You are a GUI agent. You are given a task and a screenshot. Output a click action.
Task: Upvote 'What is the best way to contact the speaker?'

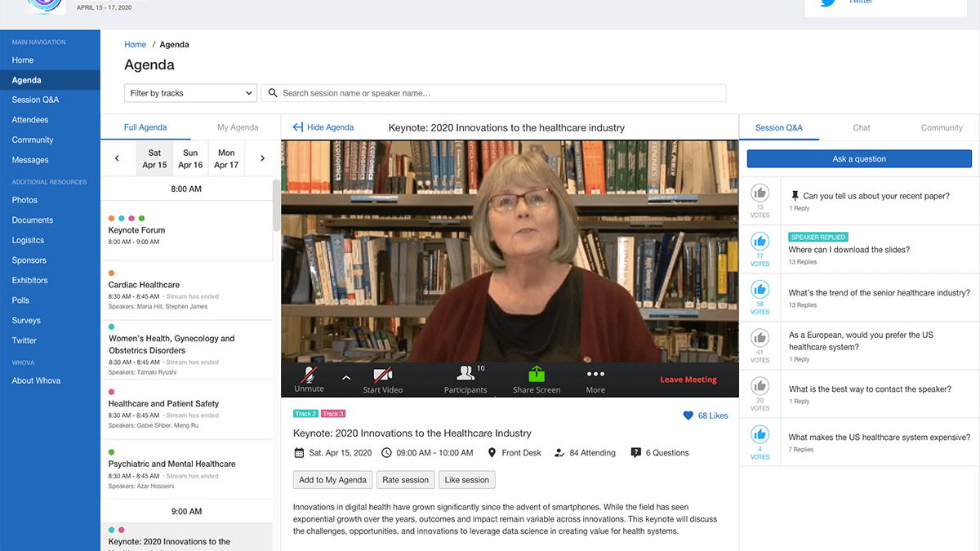click(x=760, y=385)
